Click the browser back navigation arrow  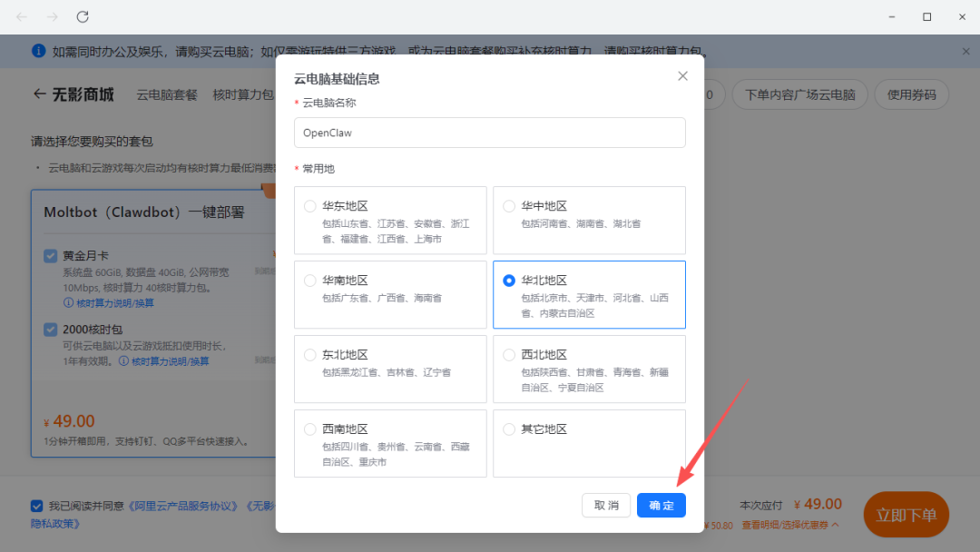pyautogui.click(x=22, y=17)
